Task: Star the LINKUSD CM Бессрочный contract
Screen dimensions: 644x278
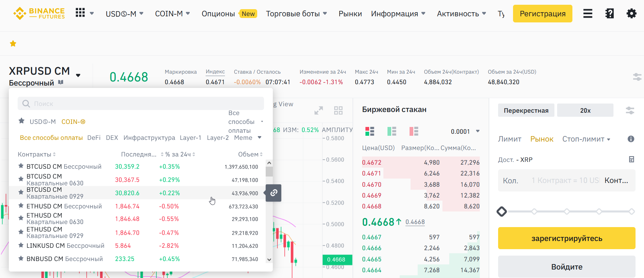Action: point(21,245)
